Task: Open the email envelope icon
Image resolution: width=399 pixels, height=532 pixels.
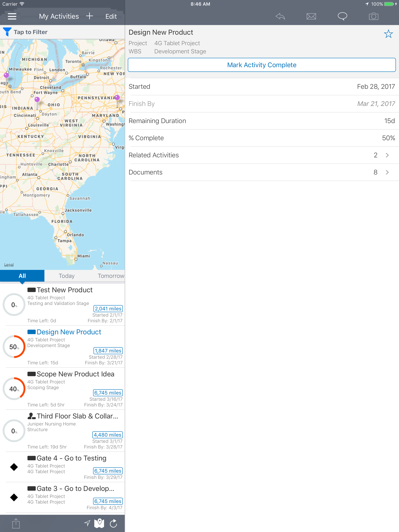Action: pyautogui.click(x=311, y=16)
